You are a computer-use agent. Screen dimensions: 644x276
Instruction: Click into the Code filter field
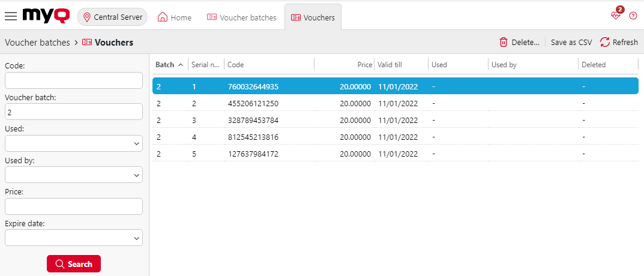click(x=73, y=80)
